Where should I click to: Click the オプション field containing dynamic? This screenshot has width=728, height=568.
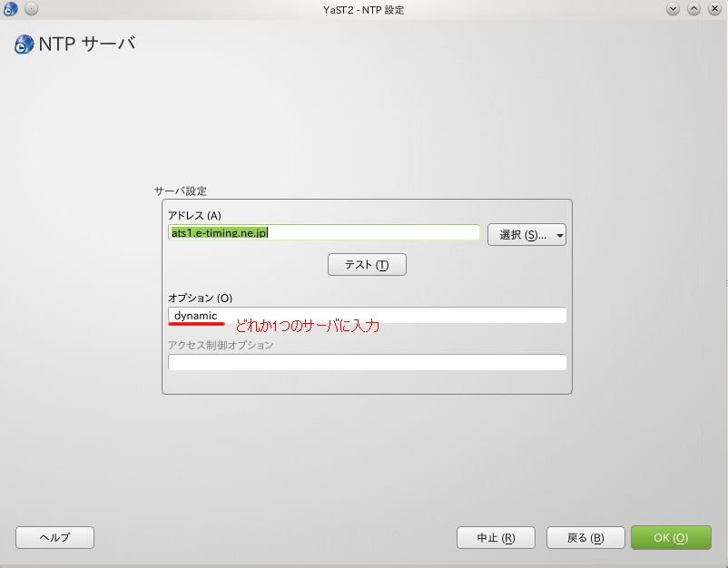[x=367, y=315]
